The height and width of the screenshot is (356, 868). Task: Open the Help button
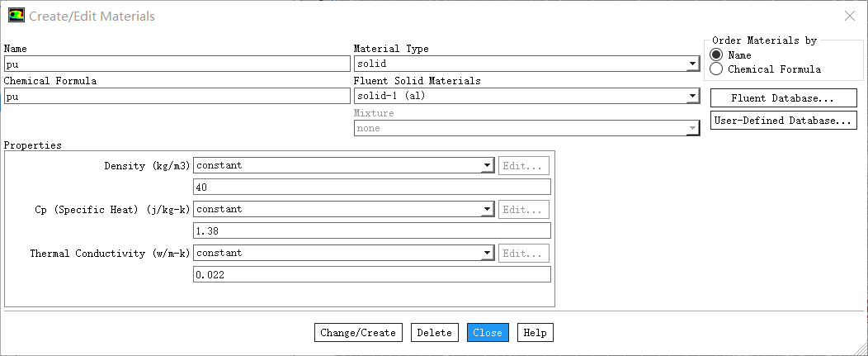coord(535,333)
